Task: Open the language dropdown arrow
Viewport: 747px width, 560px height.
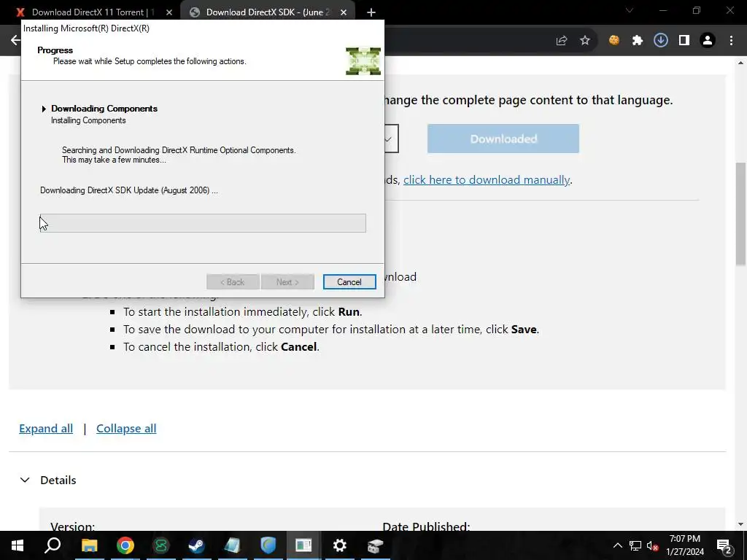Action: [388, 139]
